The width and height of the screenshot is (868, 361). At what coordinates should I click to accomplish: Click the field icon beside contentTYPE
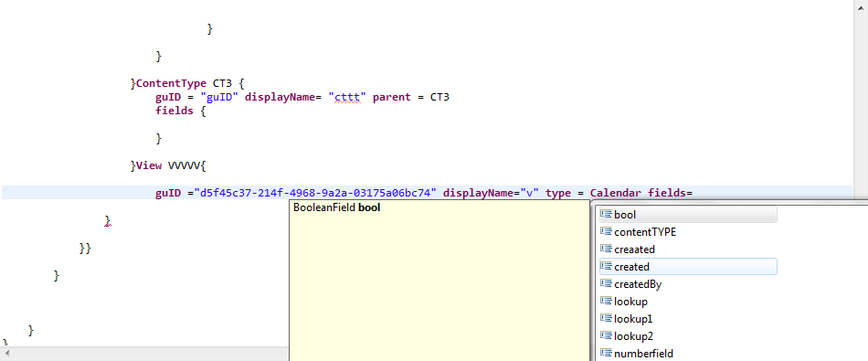click(x=606, y=232)
